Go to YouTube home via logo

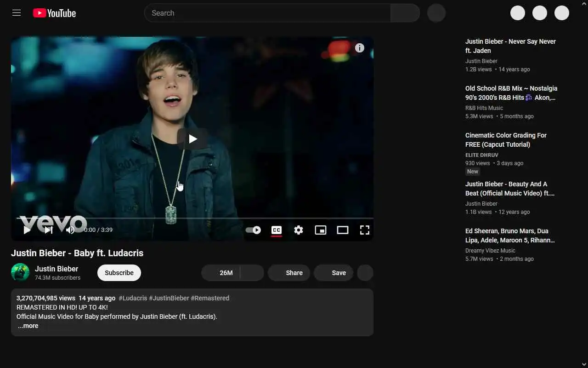[x=54, y=13]
